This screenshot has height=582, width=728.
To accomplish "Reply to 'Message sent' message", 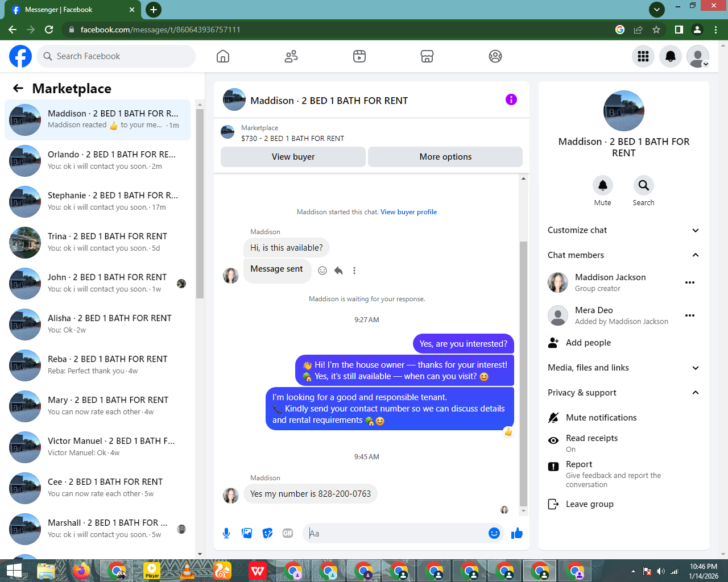I will tap(338, 271).
